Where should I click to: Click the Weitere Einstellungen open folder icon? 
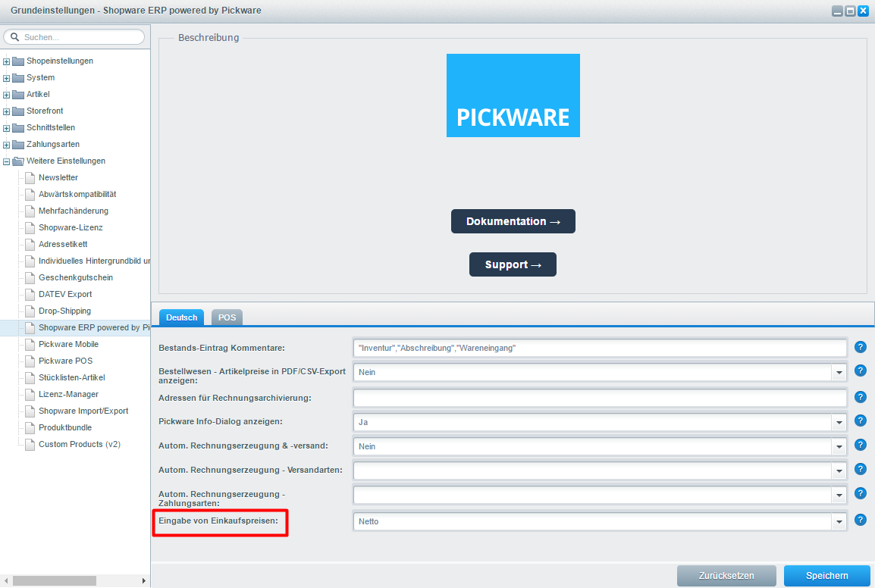[18, 161]
